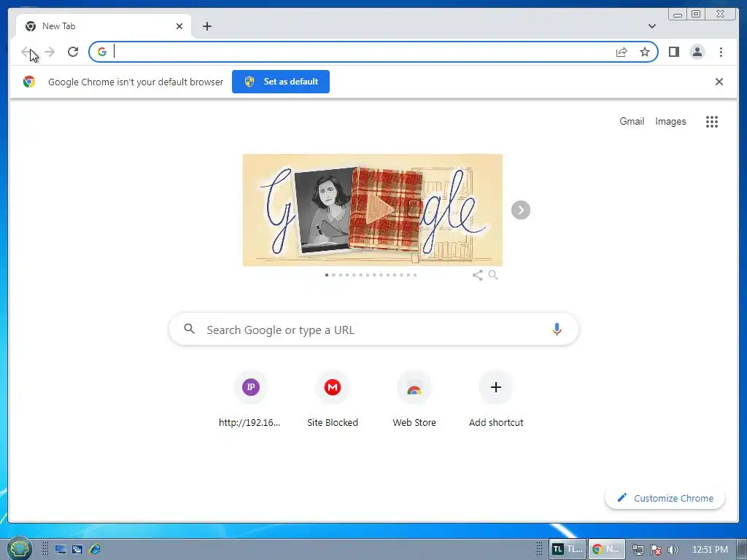Reload the current page
The image size is (747, 560).
point(73,52)
